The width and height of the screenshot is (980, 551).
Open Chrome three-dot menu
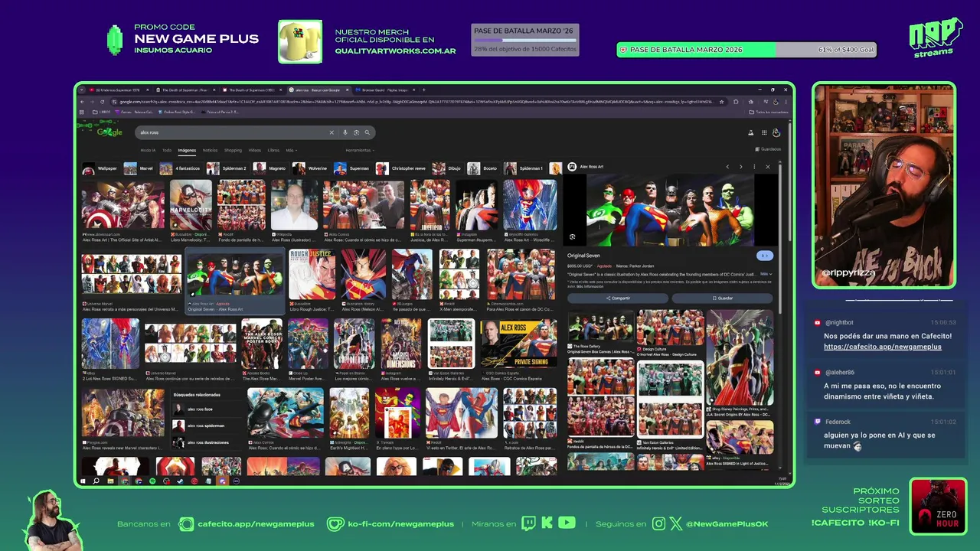pos(786,101)
